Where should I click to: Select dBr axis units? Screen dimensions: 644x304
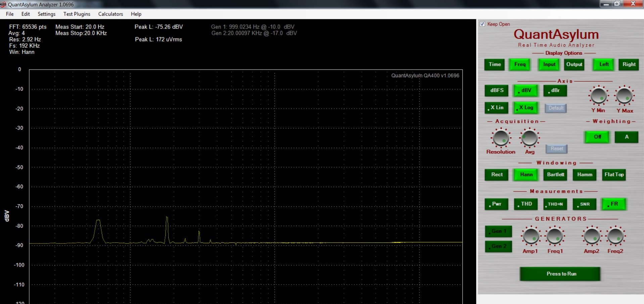(555, 90)
